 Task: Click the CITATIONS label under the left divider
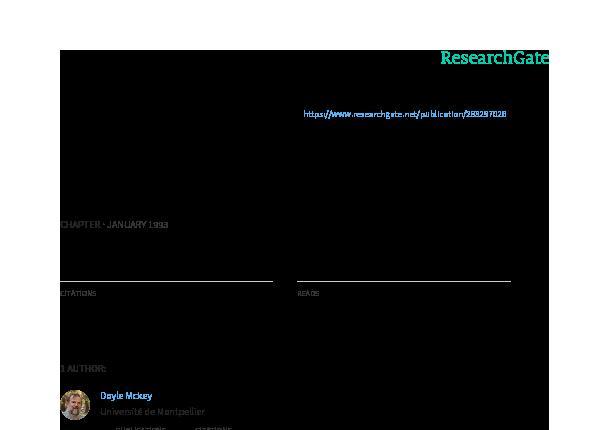(x=78, y=293)
